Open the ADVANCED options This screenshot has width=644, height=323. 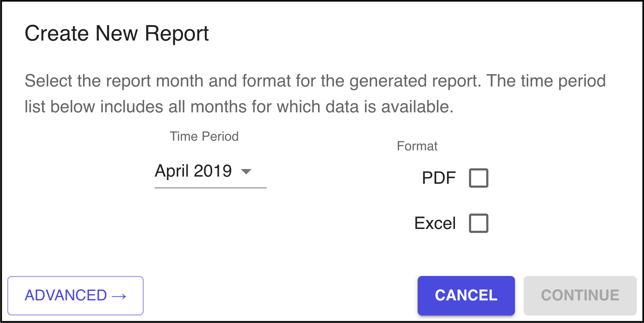tap(75, 296)
